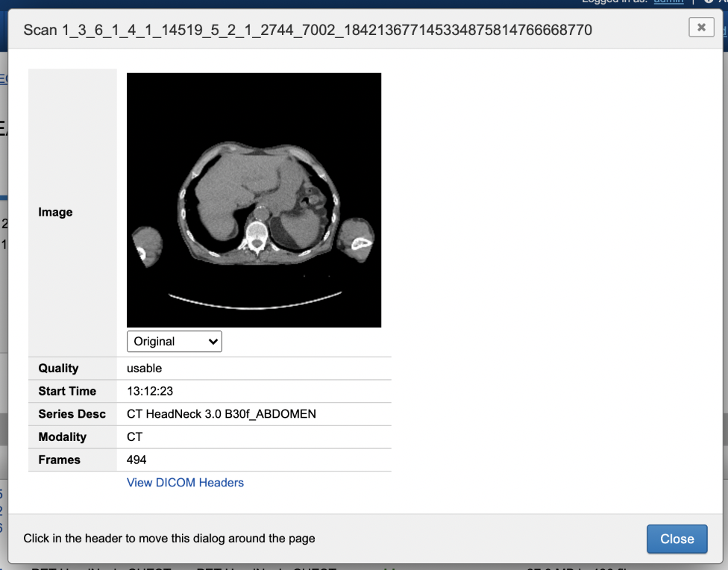Click the CT modality value

tap(134, 437)
